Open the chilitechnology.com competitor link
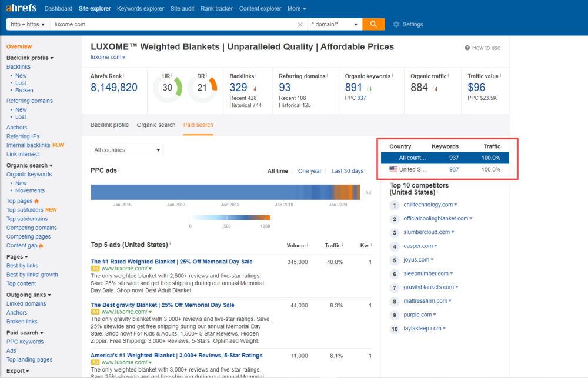588x378 pixels. [x=428, y=205]
